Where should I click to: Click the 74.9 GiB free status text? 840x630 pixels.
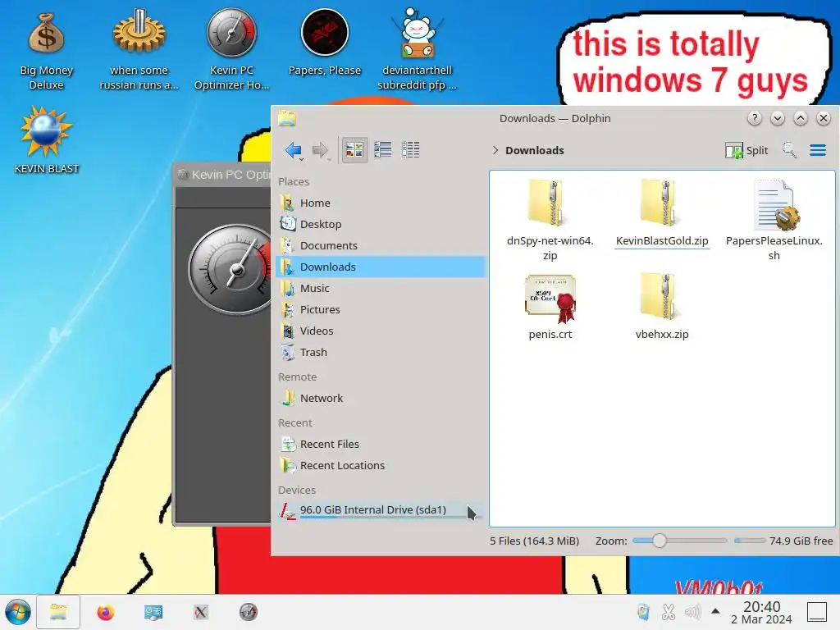point(801,541)
